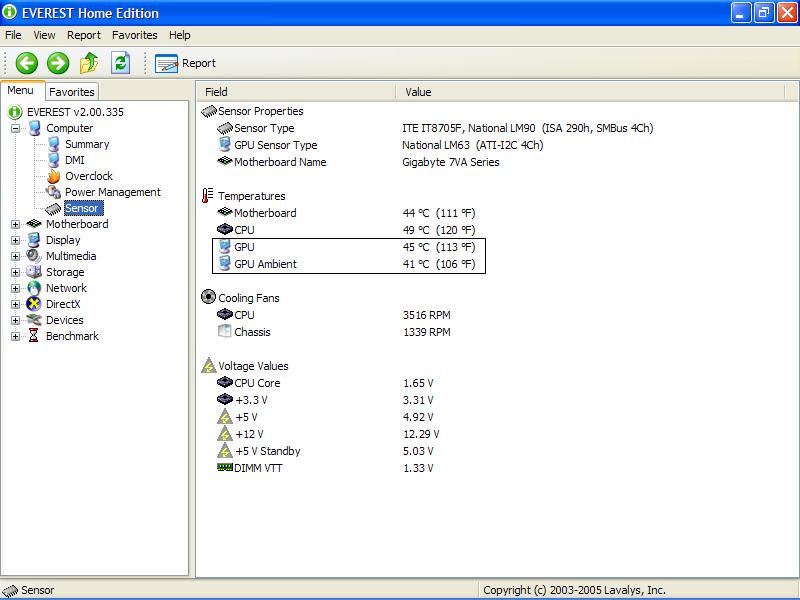Image resolution: width=800 pixels, height=600 pixels.
Task: Switch to the Favorites tab
Action: tap(72, 92)
